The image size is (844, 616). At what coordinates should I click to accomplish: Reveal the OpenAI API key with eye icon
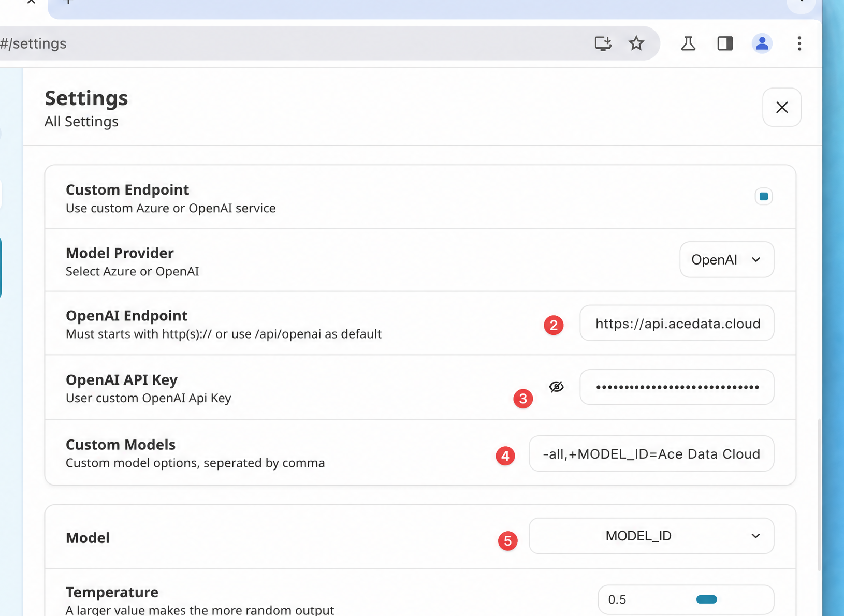point(556,387)
